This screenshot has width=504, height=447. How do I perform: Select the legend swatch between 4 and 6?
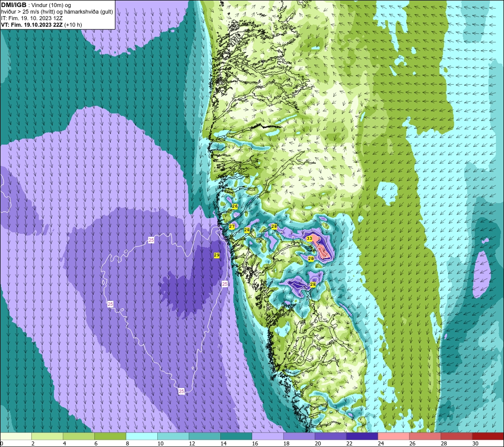[79, 436]
